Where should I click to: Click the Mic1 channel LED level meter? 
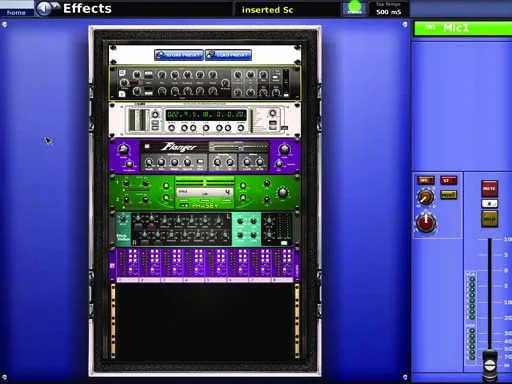[472, 318]
